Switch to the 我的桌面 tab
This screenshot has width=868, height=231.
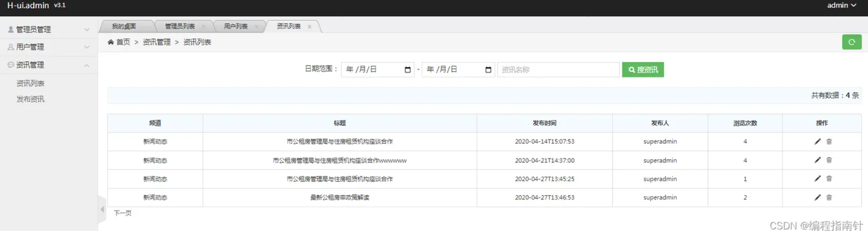[x=124, y=27]
